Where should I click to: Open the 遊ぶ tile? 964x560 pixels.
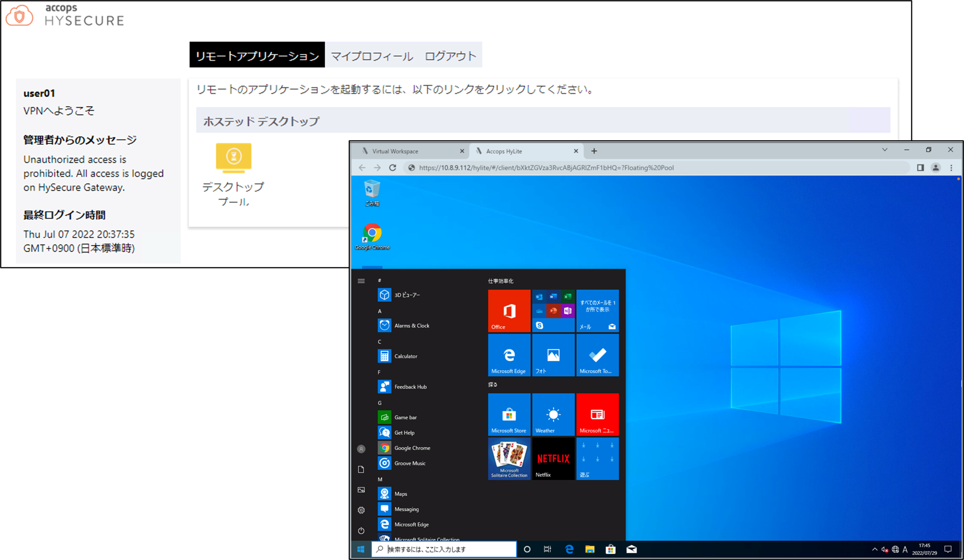point(598,459)
